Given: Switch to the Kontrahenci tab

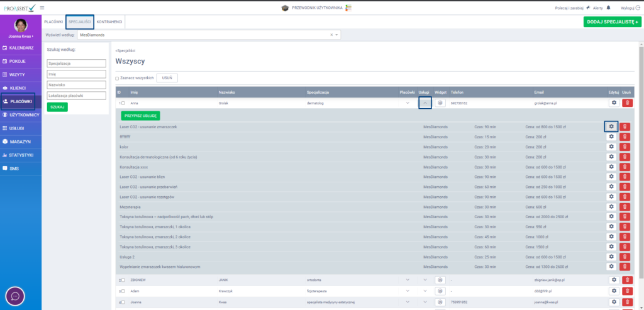Looking at the screenshot, I should coord(109,22).
